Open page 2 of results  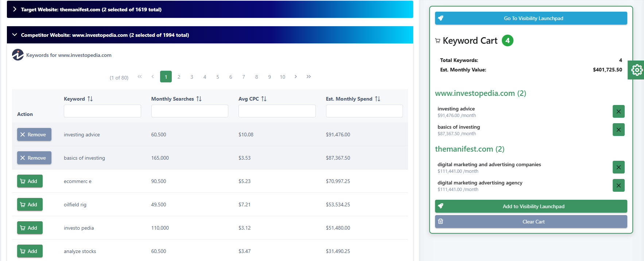point(179,77)
